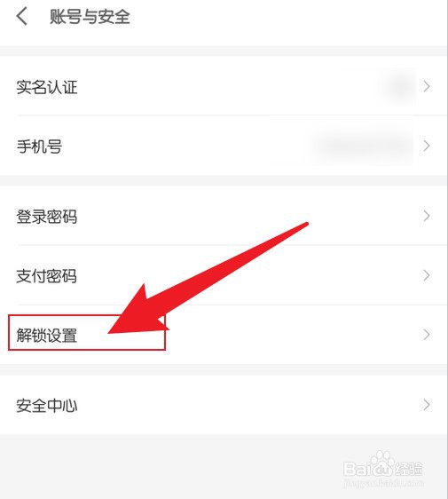Click the Baidu paw print icon

tap(381, 462)
